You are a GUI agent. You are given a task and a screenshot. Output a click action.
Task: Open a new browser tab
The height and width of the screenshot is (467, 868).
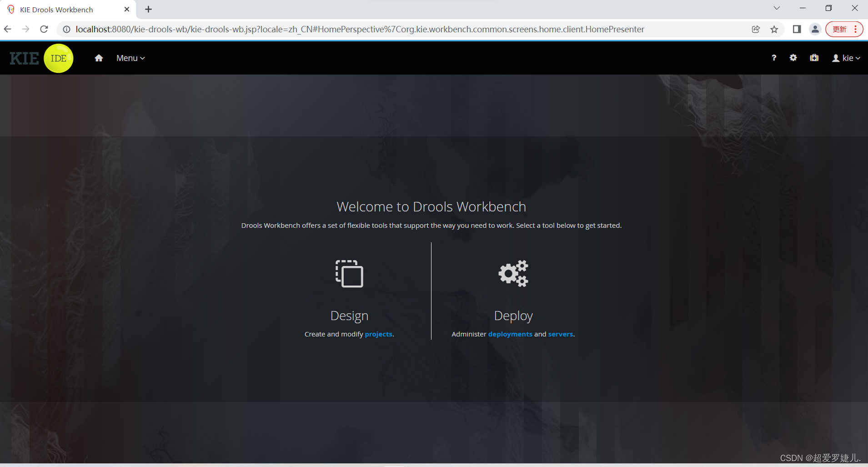[x=148, y=9]
